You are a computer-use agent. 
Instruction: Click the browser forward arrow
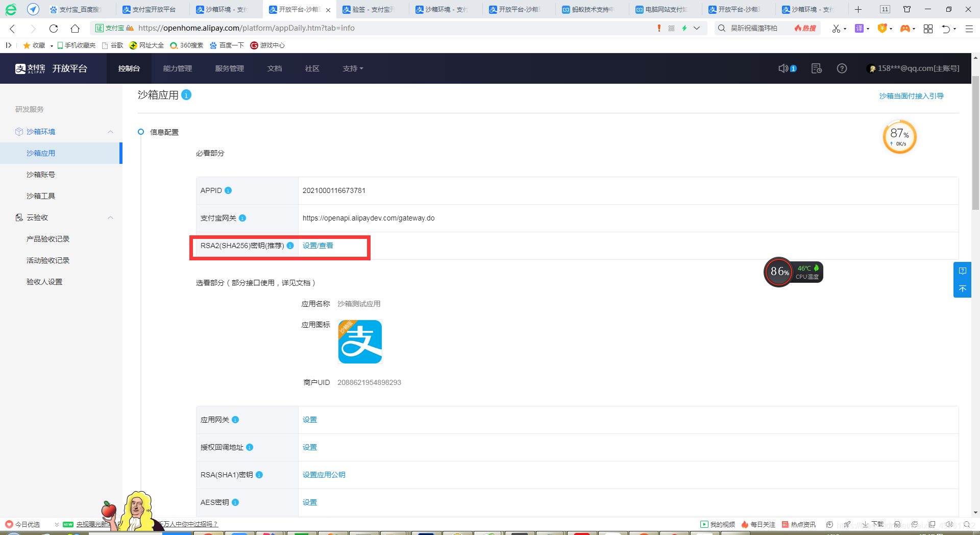coord(33,29)
